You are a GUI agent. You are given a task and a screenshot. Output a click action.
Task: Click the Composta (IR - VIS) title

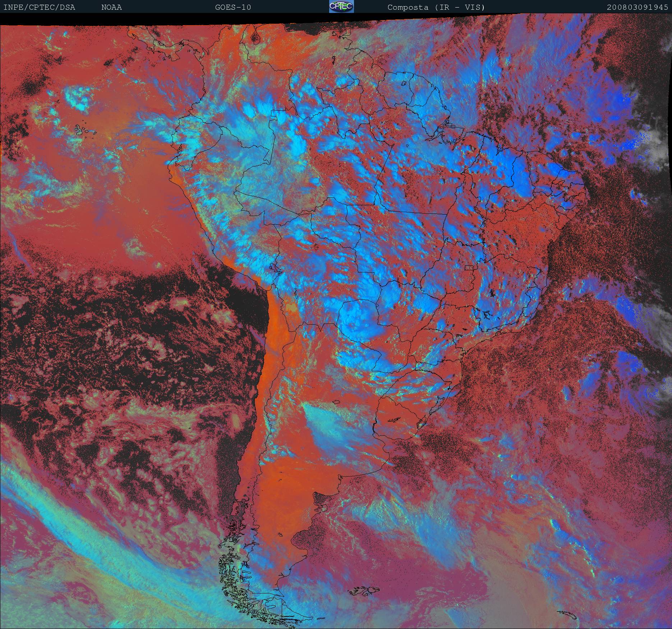(436, 7)
